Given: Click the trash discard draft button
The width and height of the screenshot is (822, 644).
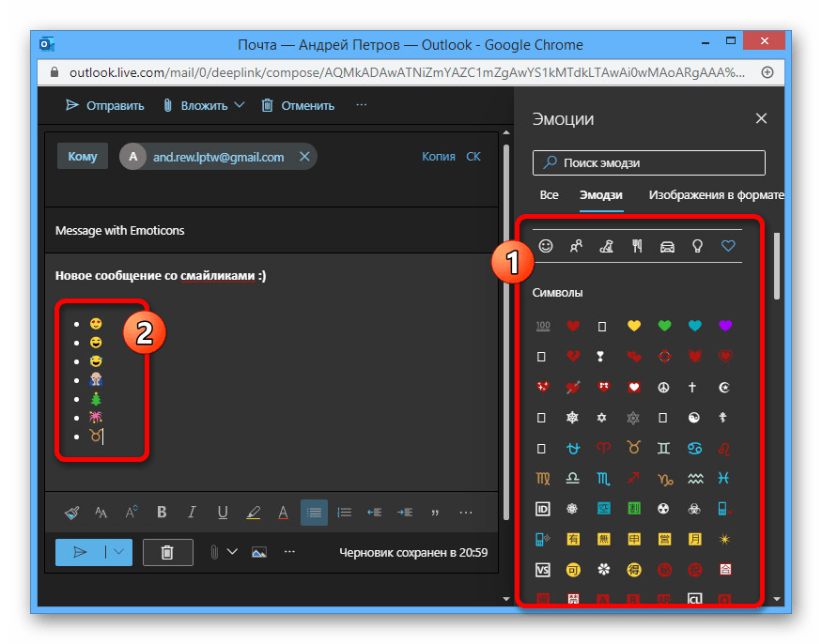Looking at the screenshot, I should coord(167,552).
